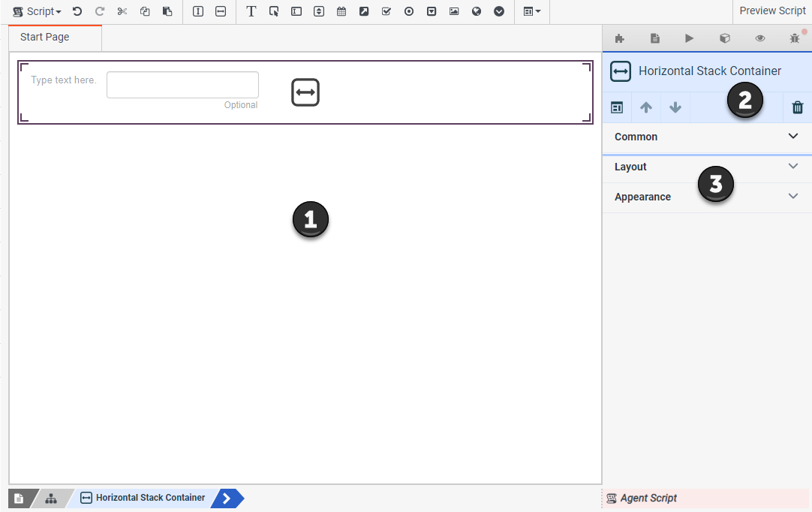The image size is (812, 512).
Task: Click the Preview Script button
Action: click(772, 11)
